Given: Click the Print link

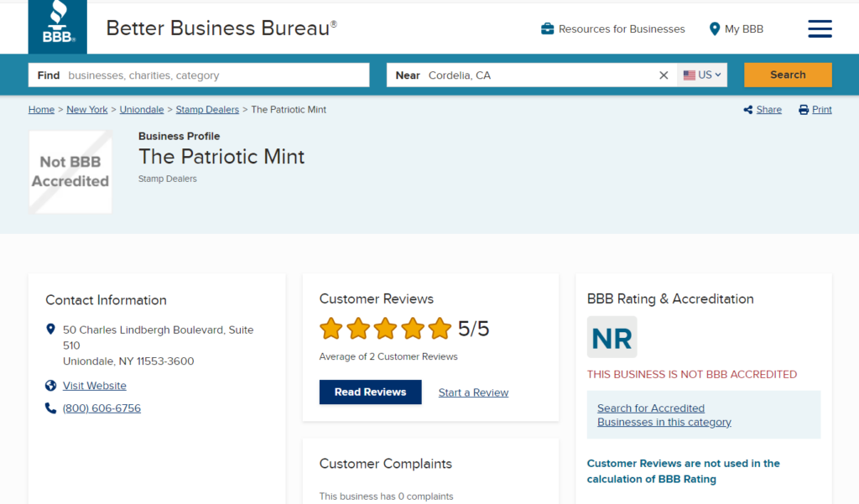Looking at the screenshot, I should click(822, 110).
